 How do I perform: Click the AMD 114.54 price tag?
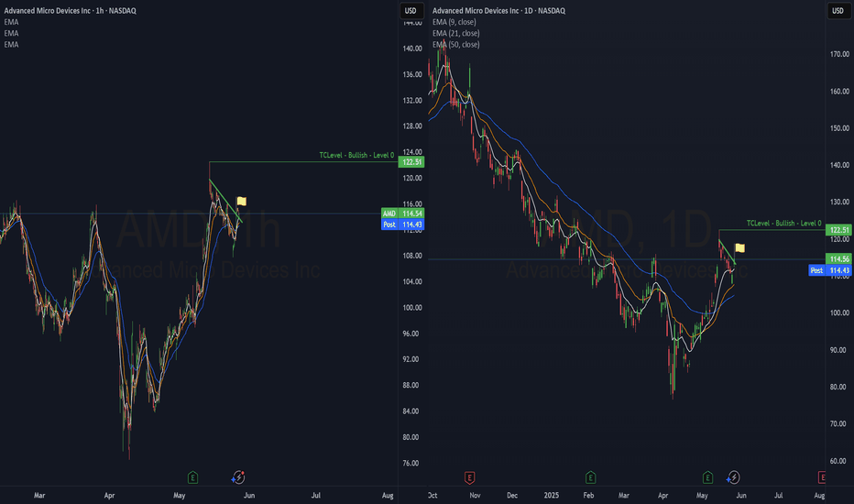click(x=402, y=214)
